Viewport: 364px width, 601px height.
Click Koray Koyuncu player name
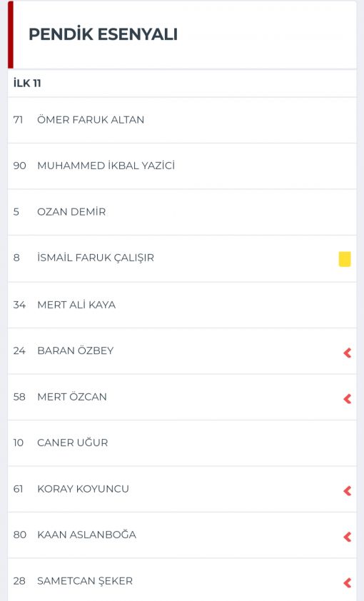(x=83, y=489)
